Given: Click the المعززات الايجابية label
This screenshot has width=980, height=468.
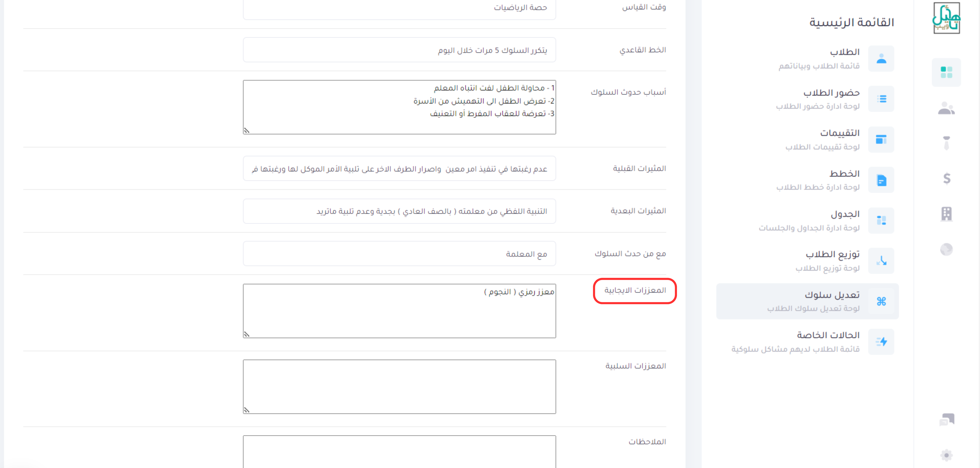Looking at the screenshot, I should (x=635, y=291).
